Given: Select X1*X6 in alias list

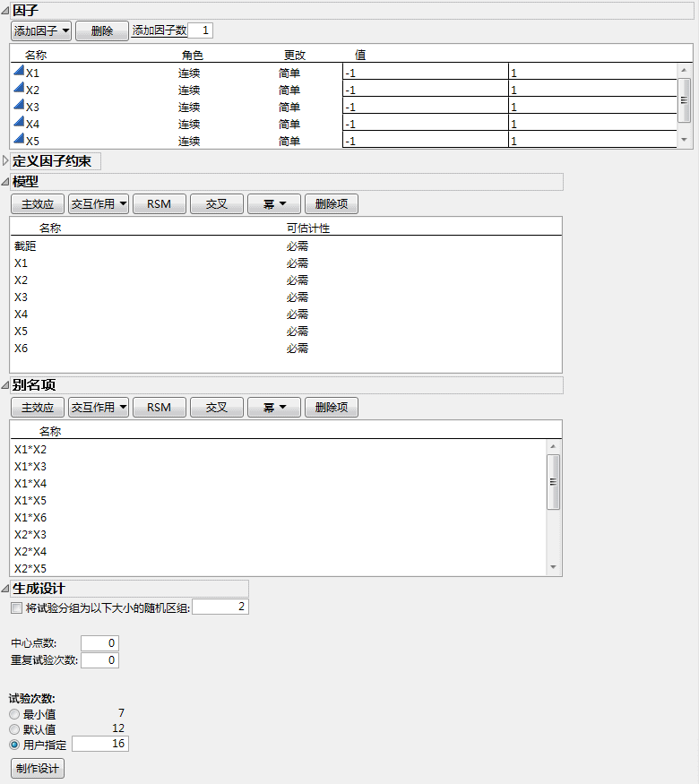Looking at the screenshot, I should point(279,518).
